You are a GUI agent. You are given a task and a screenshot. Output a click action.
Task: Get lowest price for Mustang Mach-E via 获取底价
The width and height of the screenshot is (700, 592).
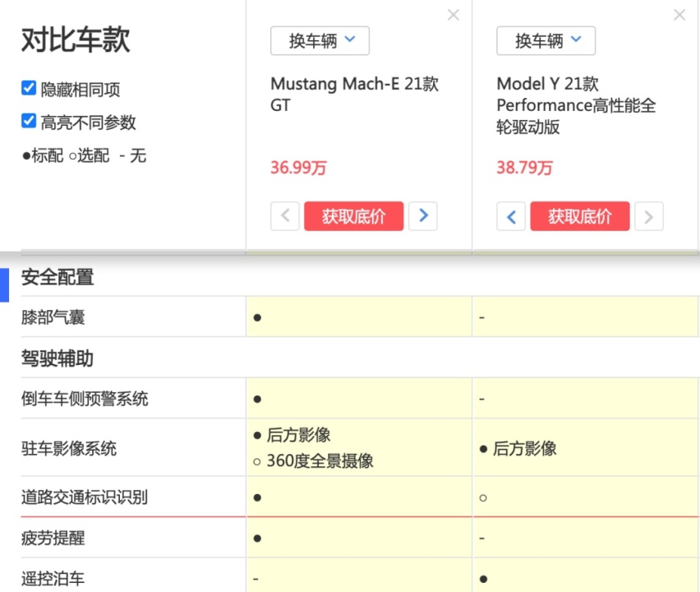click(353, 216)
